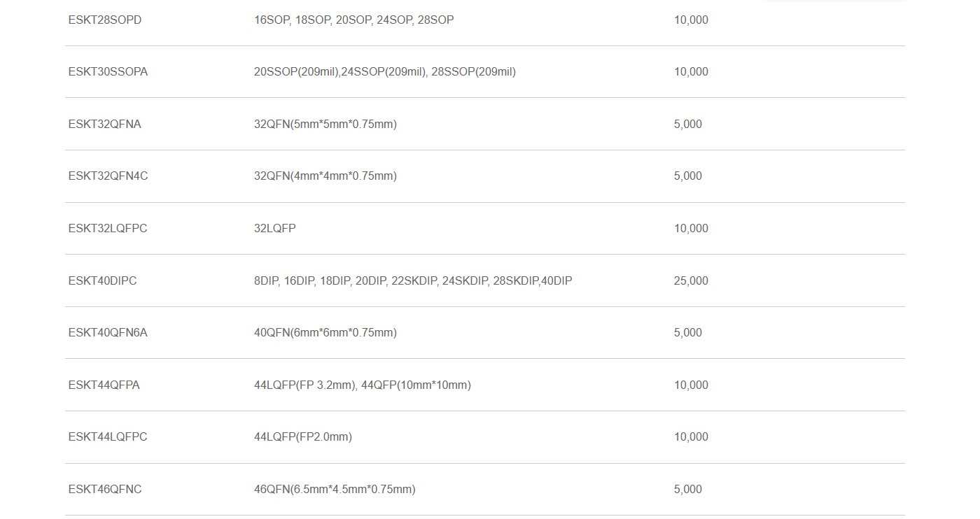980x519 pixels.
Task: Select the 44LQFP(FP2.0mm) package text
Action: (x=303, y=437)
